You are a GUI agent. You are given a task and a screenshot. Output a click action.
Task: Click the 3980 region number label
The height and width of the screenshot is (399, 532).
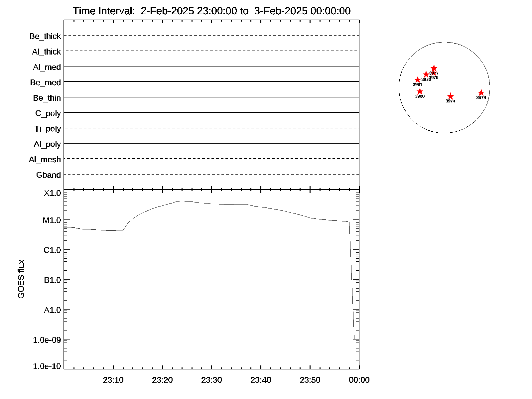pos(420,96)
